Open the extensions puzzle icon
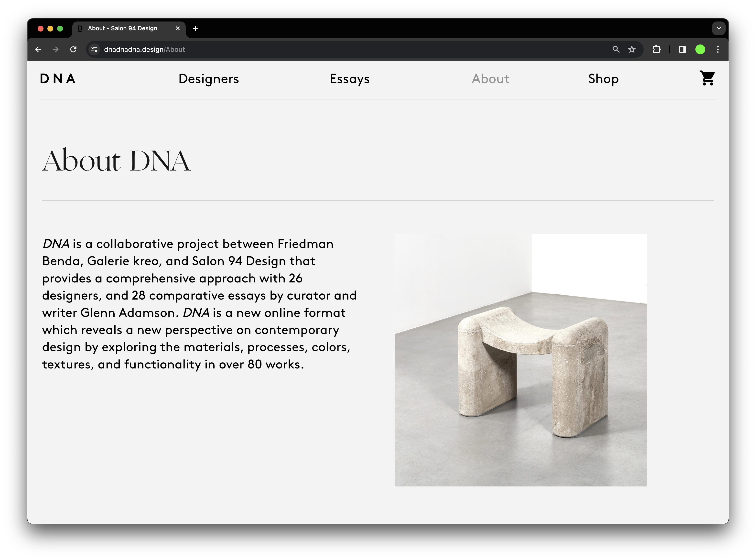This screenshot has height=560, width=756. coord(656,50)
